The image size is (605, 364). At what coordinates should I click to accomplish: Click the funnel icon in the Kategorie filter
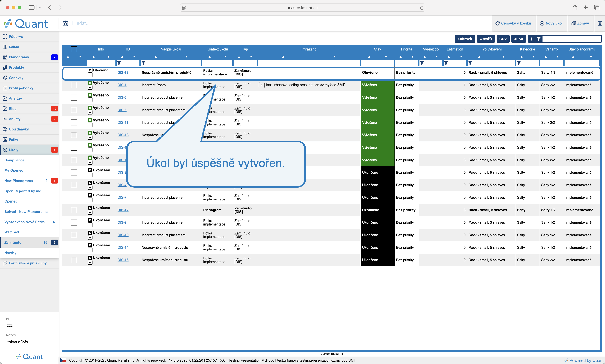pyautogui.click(x=519, y=63)
